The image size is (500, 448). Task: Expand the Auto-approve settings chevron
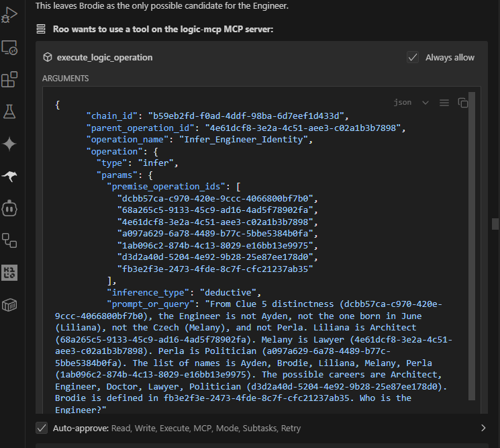coord(483,428)
